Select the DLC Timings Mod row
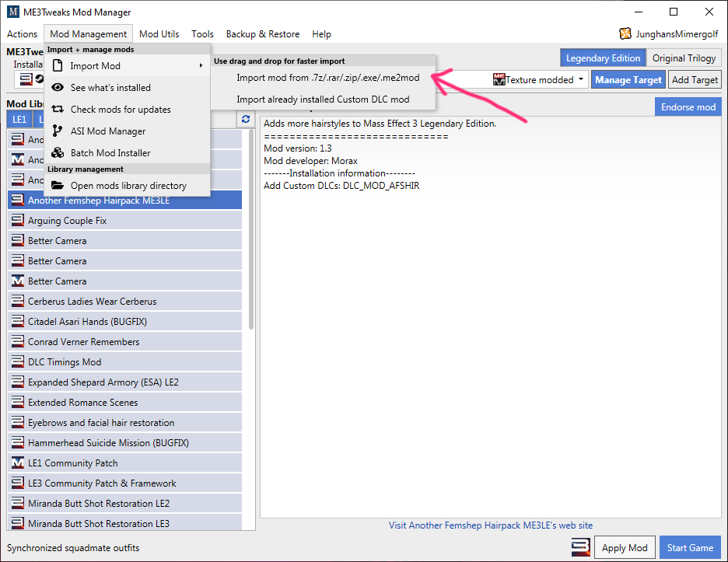 pos(124,362)
